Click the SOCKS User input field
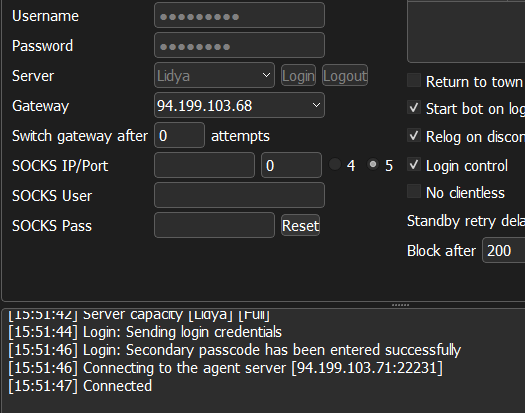Viewport: 525px width, 413px height. [x=239, y=195]
